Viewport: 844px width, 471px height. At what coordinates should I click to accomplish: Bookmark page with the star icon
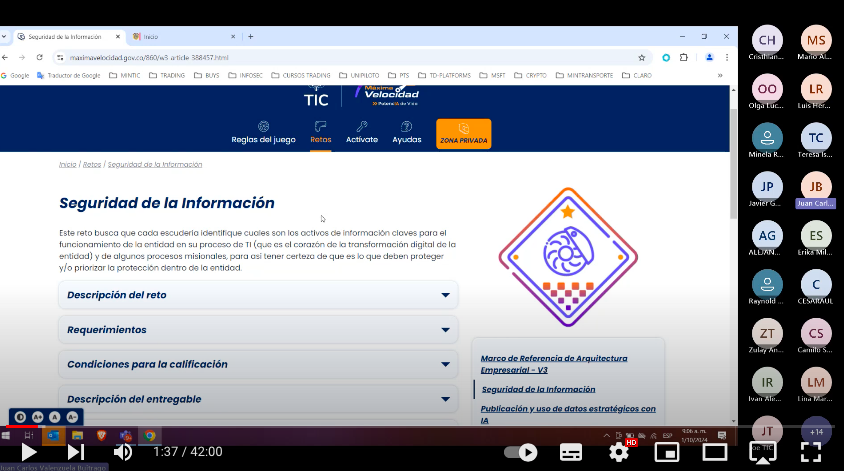641,58
